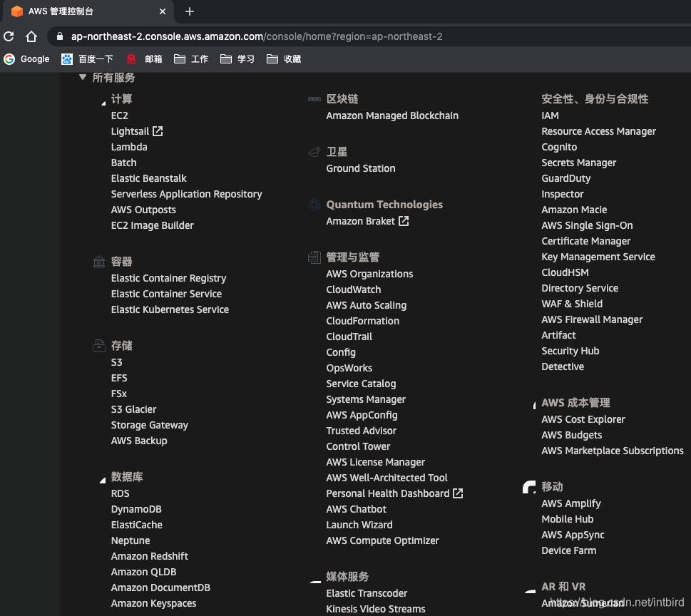This screenshot has height=616, width=691.
Task: Open the 收藏 bookmark folder
Action: pyautogui.click(x=284, y=59)
